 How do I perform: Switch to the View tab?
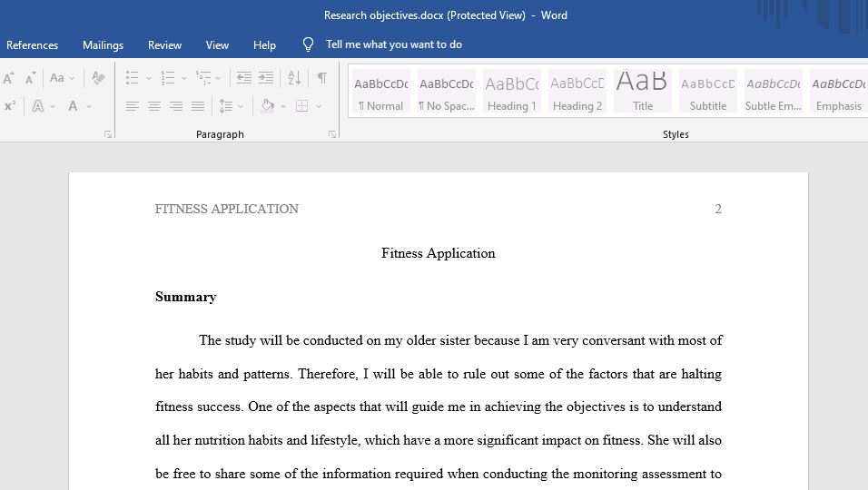217,45
